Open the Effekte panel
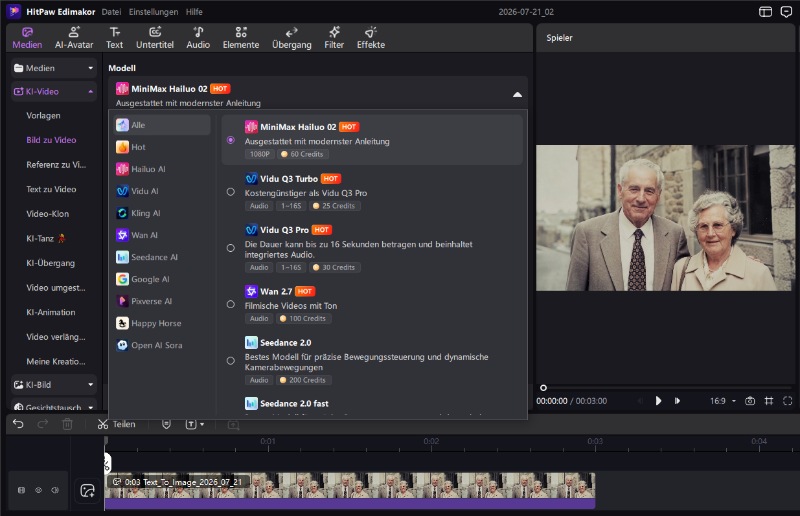This screenshot has height=516, width=800. click(371, 38)
